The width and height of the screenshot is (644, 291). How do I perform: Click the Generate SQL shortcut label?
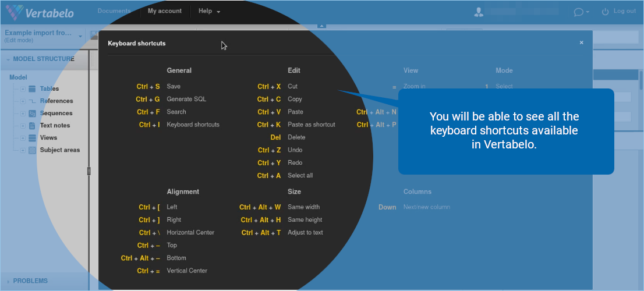pos(186,100)
